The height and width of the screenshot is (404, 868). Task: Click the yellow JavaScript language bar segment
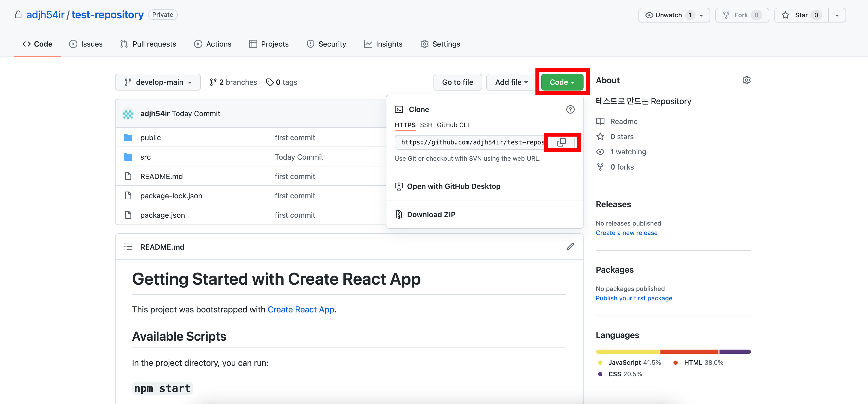click(627, 351)
